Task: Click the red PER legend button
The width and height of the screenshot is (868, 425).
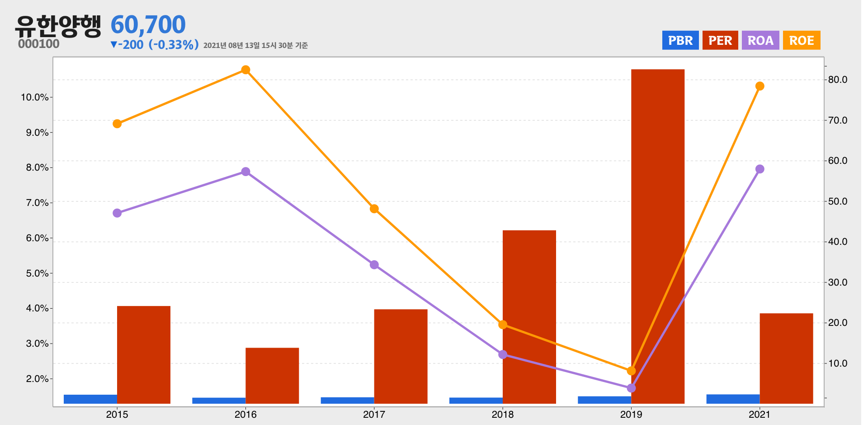Action: 720,40
